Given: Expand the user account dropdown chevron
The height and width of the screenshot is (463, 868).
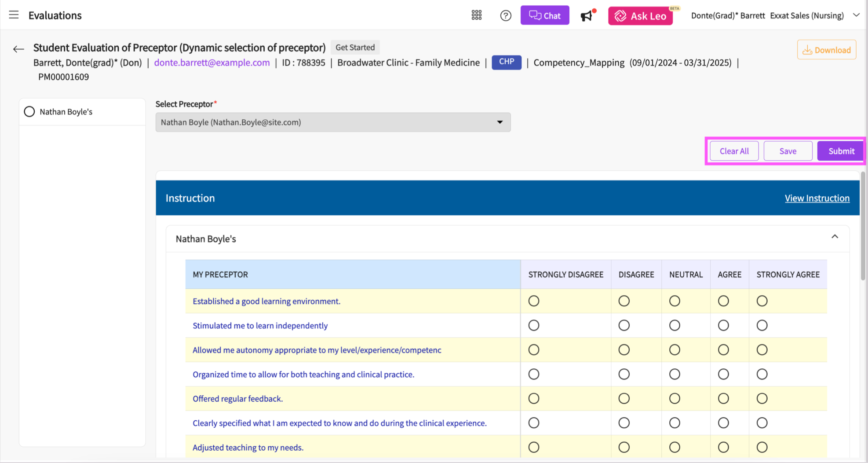Looking at the screenshot, I should pos(856,15).
